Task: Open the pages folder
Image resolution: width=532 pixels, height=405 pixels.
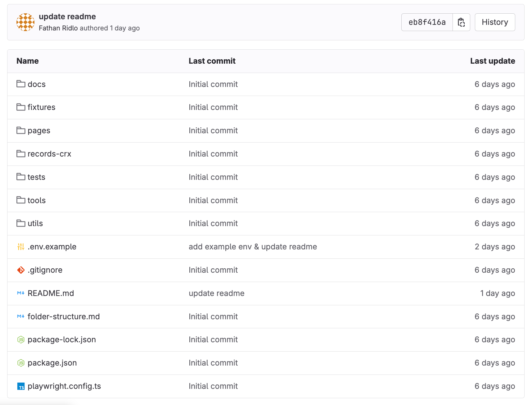Action: point(39,131)
